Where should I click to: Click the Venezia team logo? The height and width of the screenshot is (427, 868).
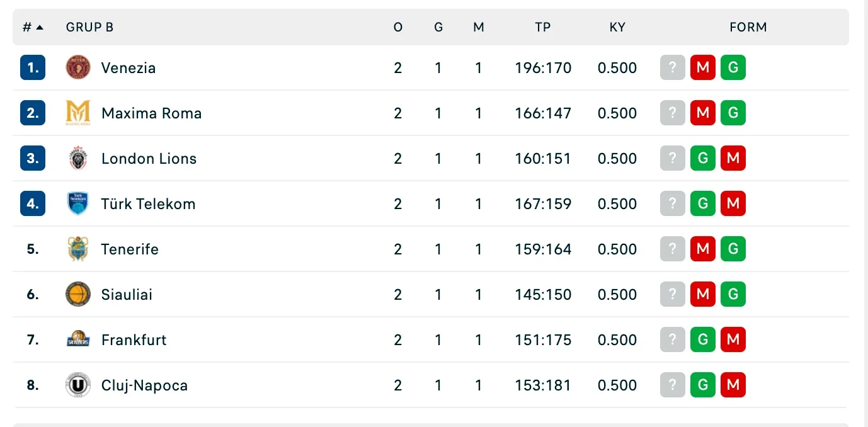[x=78, y=67]
